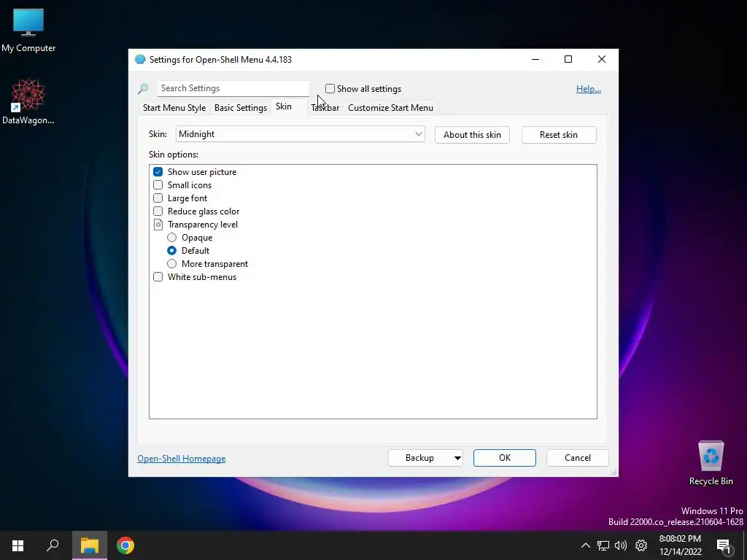Click the Transparency level setting icon
This screenshot has height=560, width=747.
tap(158, 225)
